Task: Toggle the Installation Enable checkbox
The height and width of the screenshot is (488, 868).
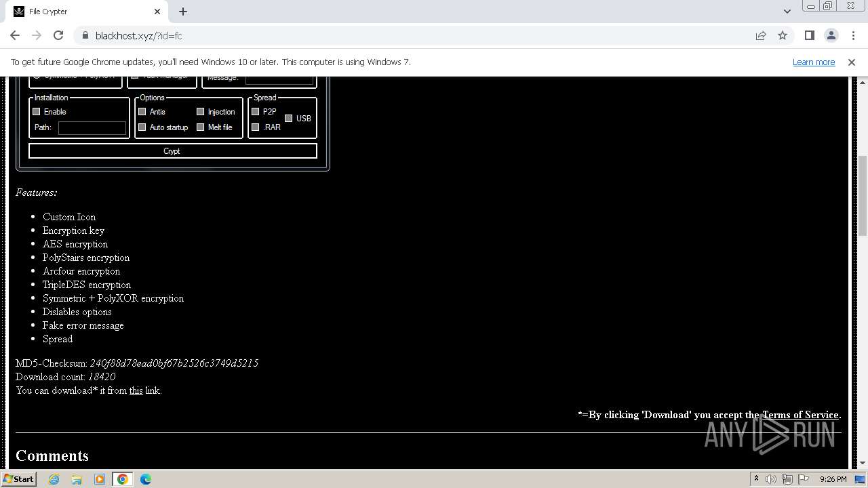Action: [x=37, y=112]
